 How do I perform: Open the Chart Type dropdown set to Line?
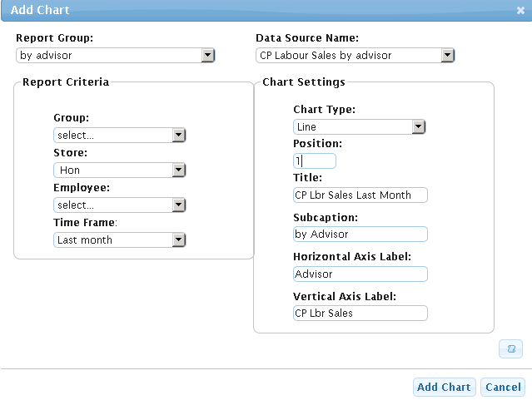click(x=360, y=127)
